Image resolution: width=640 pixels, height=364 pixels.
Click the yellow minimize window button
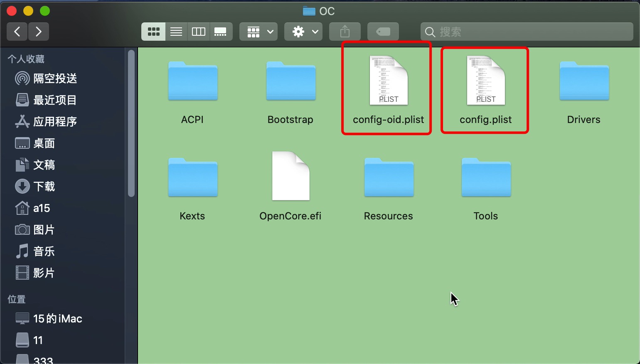[28, 11]
